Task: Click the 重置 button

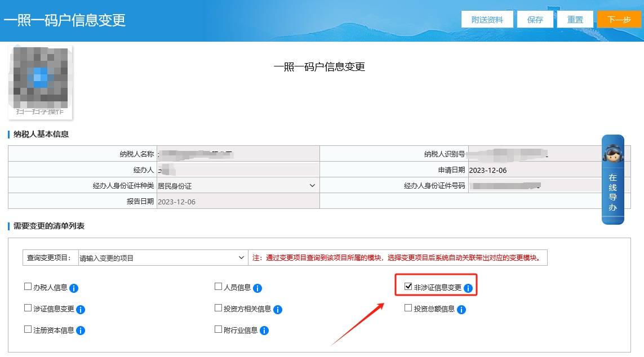Action: 575,19
